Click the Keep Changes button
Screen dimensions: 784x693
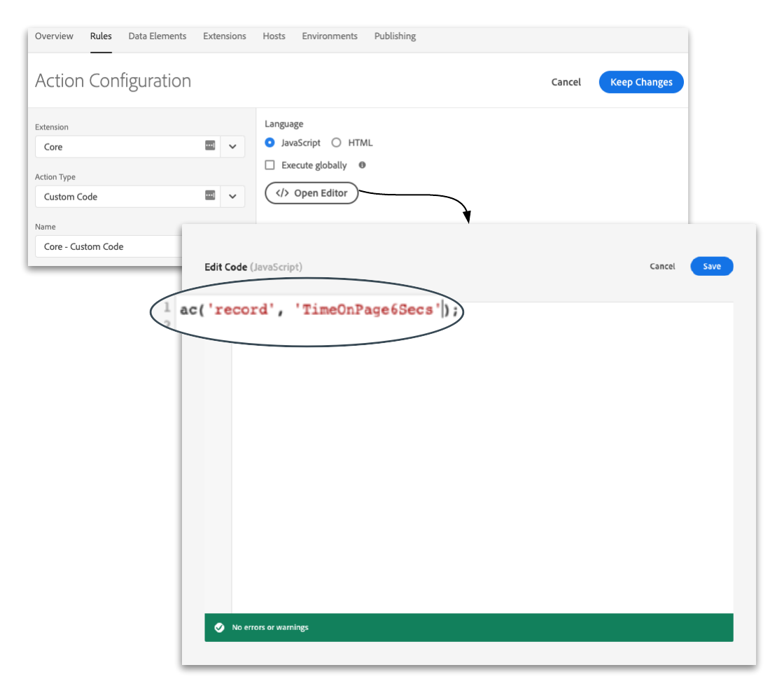point(641,82)
